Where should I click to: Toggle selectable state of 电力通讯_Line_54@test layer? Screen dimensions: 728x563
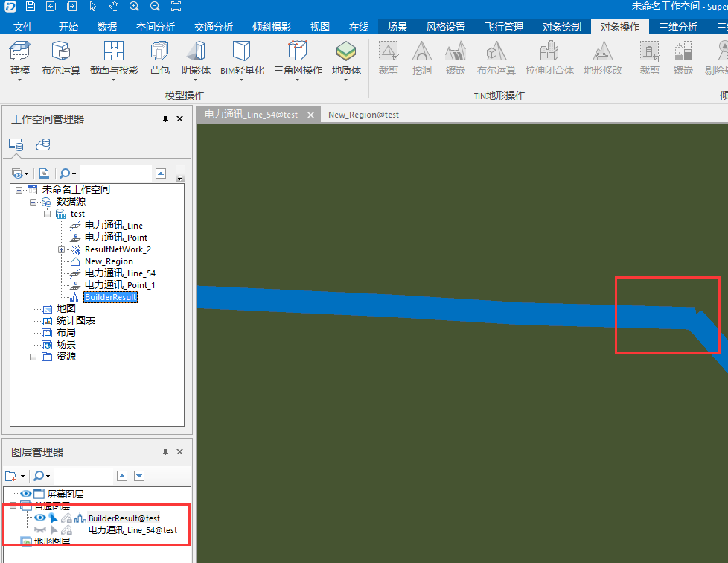[54, 530]
